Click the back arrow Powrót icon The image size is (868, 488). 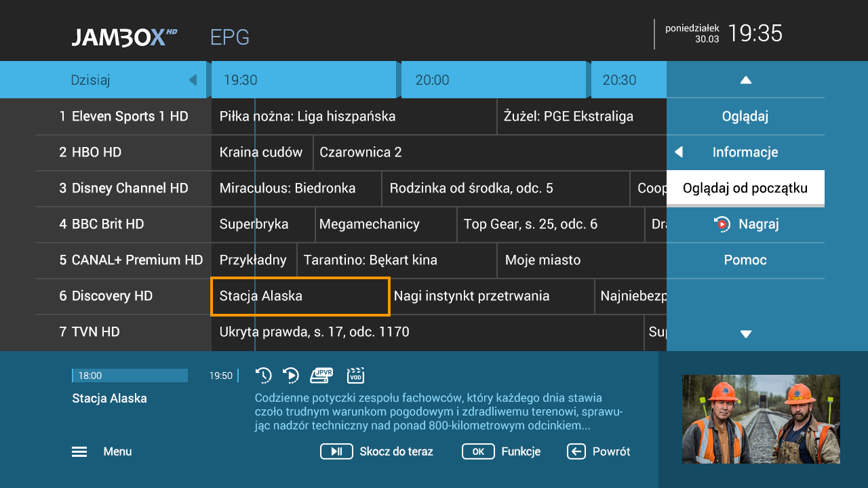coord(576,451)
